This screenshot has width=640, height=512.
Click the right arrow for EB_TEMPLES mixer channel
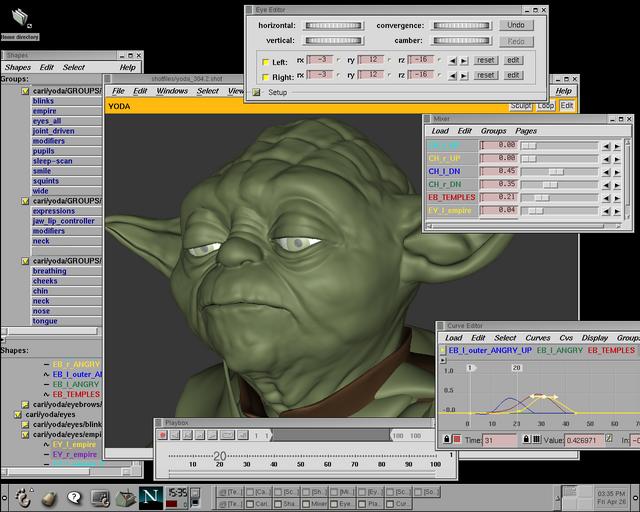(619, 197)
